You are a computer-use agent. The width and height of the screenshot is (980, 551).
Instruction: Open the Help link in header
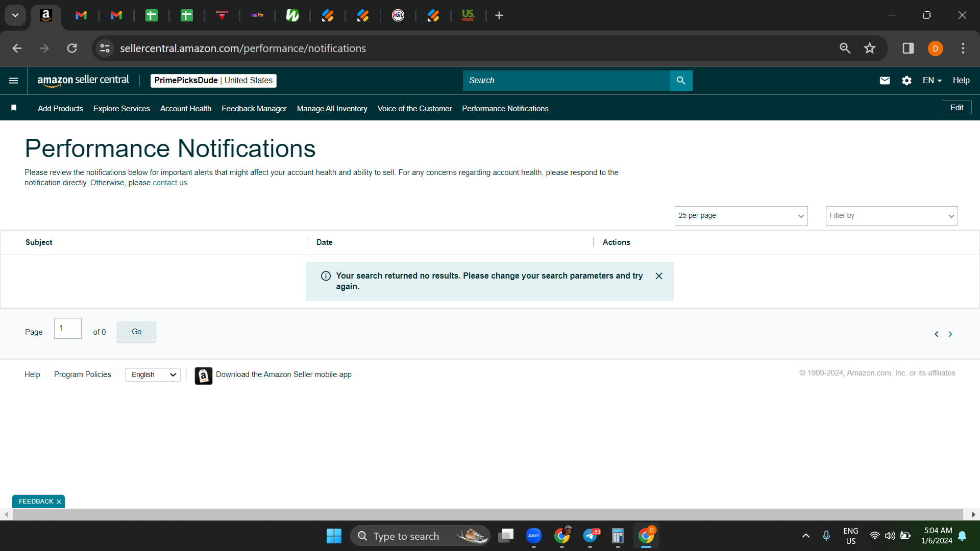point(961,81)
